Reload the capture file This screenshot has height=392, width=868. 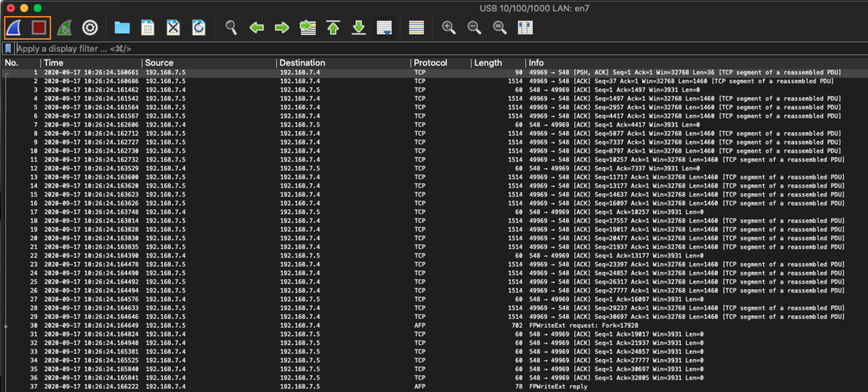198,27
